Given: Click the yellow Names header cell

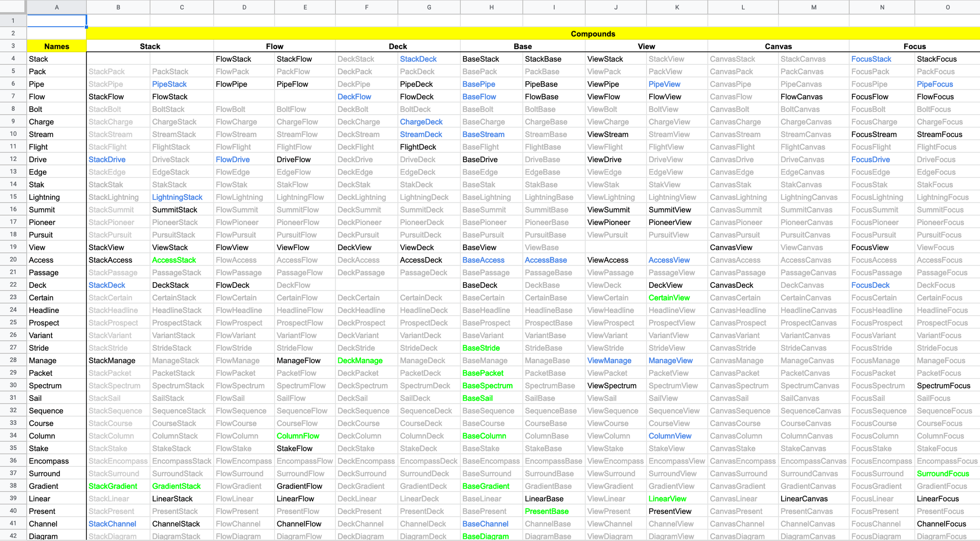Looking at the screenshot, I should point(57,46).
